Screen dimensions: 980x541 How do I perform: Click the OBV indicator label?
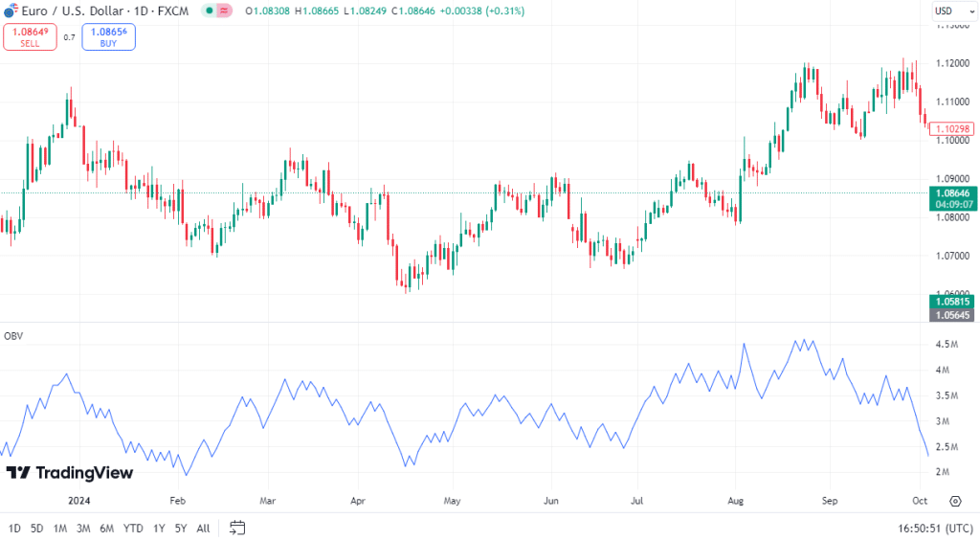(13, 336)
